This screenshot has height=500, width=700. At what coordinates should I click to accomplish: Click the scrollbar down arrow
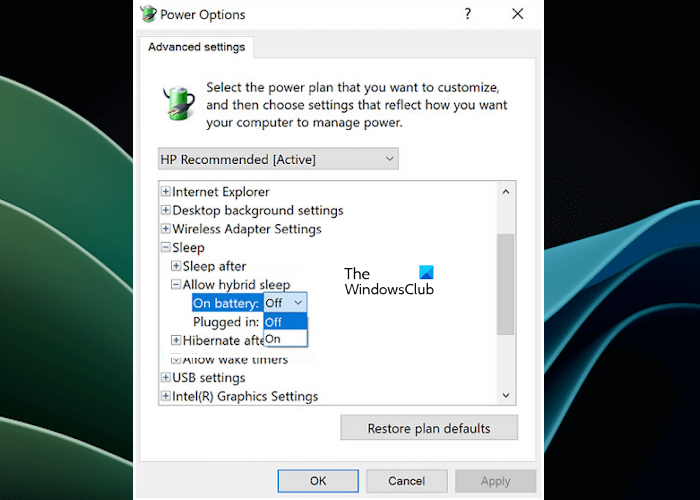click(506, 395)
